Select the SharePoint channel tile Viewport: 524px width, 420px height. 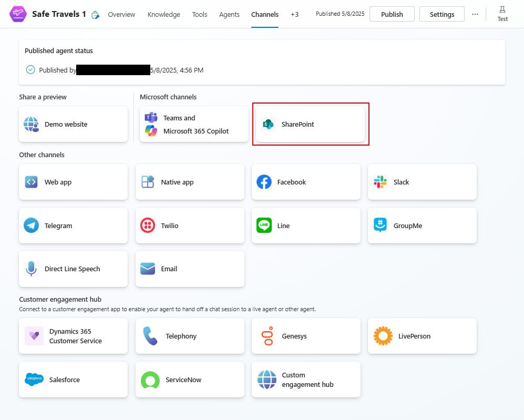[310, 125]
